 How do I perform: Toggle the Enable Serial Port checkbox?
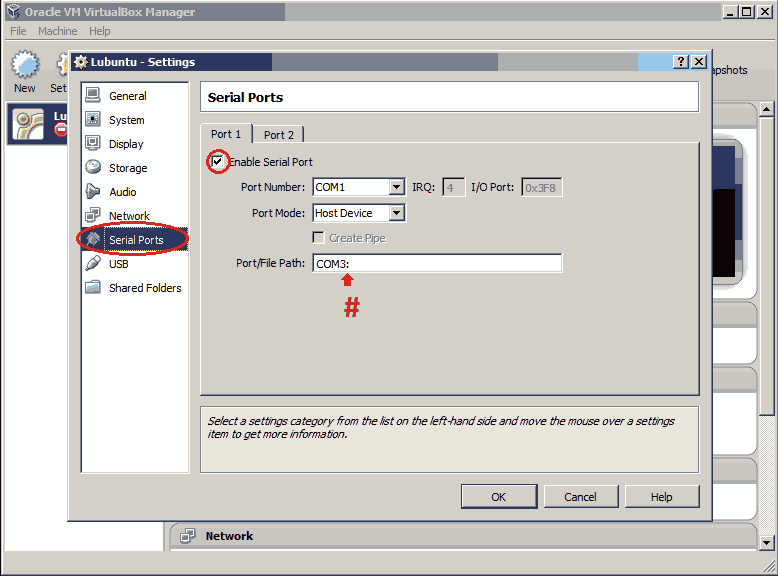click(x=217, y=161)
